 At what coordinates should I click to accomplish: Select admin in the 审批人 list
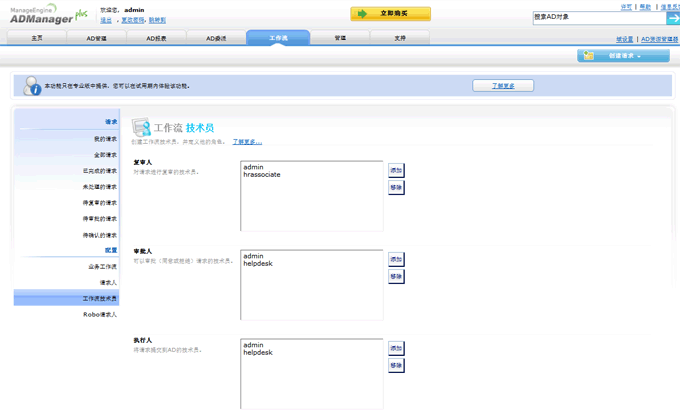coord(253,256)
